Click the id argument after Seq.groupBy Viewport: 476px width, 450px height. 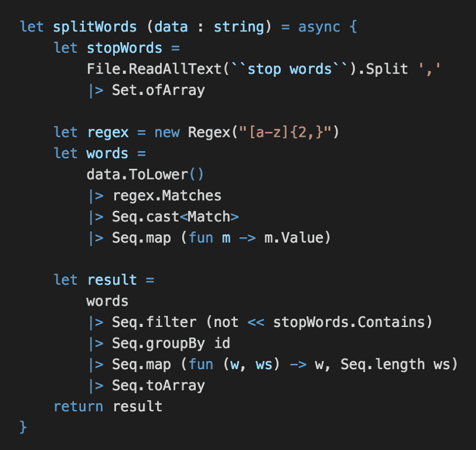click(221, 344)
